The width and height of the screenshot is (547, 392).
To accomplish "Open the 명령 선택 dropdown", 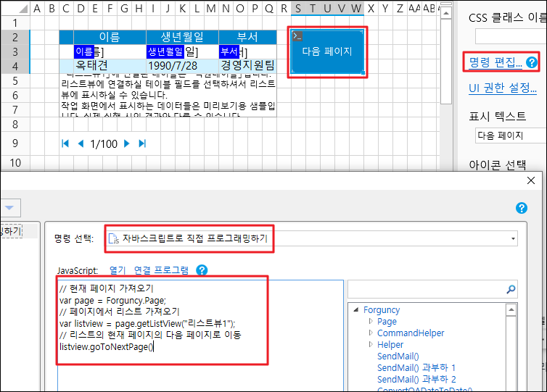I will click(x=514, y=238).
